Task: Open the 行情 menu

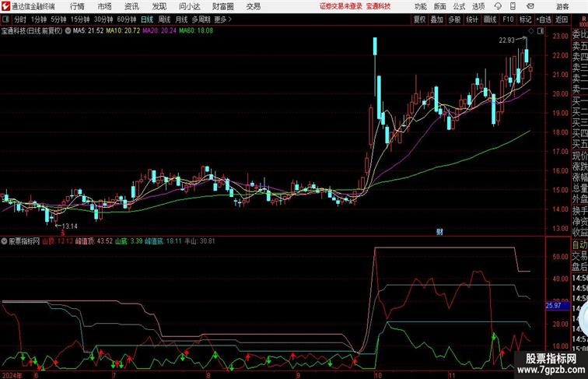Action: pyautogui.click(x=77, y=6)
